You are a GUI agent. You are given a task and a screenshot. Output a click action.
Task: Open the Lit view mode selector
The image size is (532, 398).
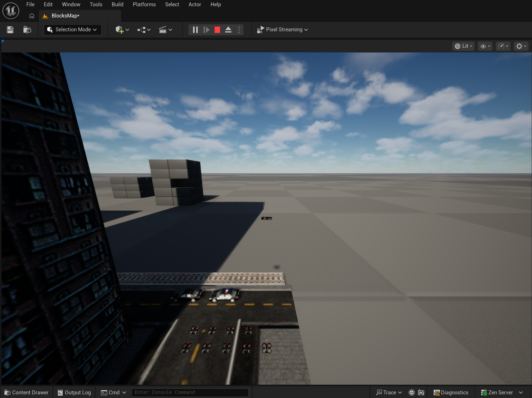463,46
